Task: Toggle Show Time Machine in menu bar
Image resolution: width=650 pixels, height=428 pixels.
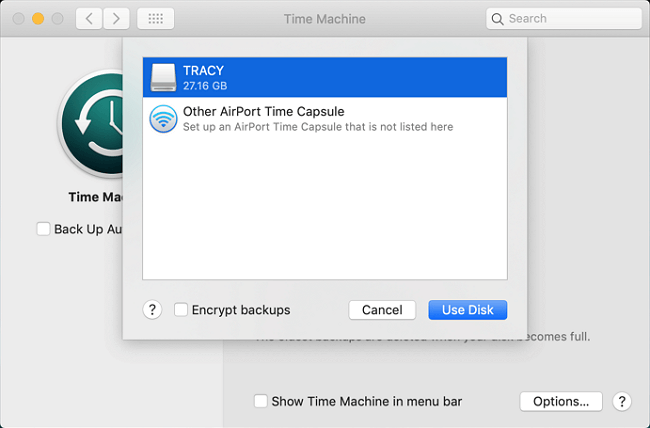Action: click(x=261, y=401)
